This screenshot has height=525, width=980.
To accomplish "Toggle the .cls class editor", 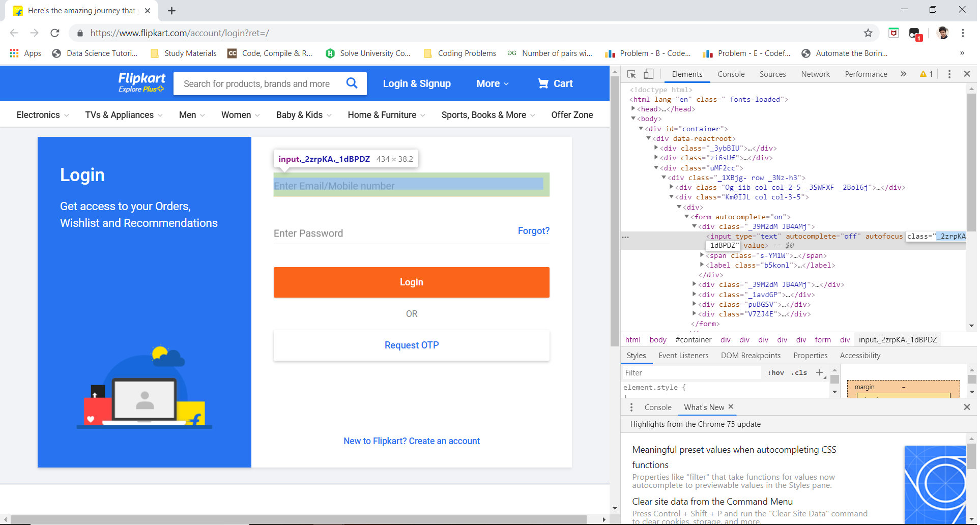I will 799,373.
